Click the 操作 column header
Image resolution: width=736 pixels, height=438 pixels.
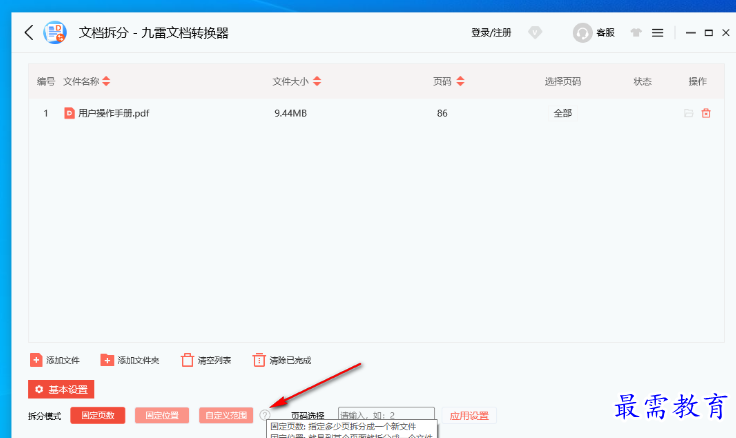click(697, 81)
